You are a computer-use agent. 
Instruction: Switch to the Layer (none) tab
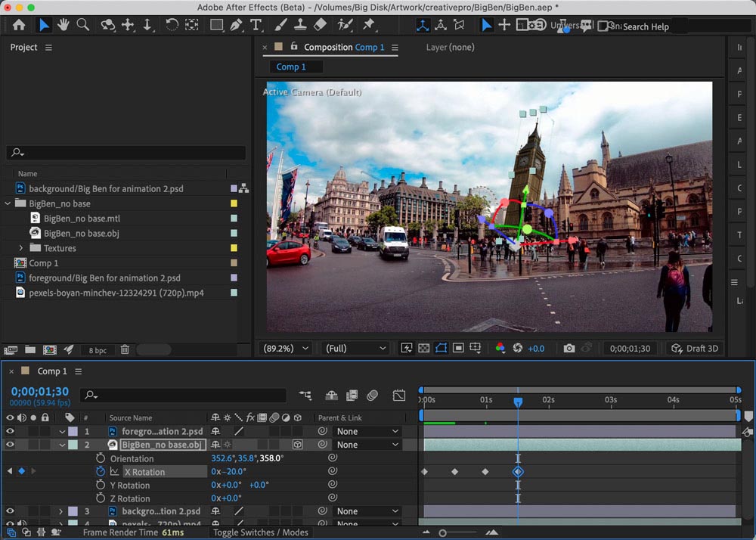pyautogui.click(x=450, y=47)
